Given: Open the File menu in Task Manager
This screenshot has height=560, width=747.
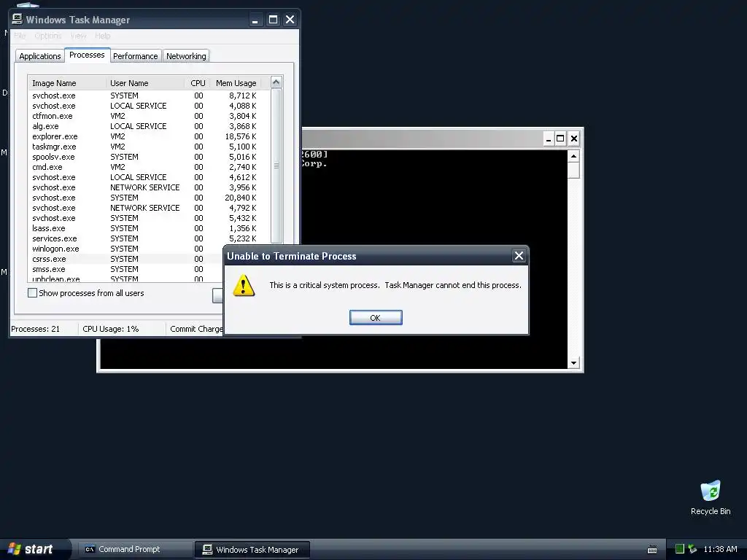Looking at the screenshot, I should point(20,36).
